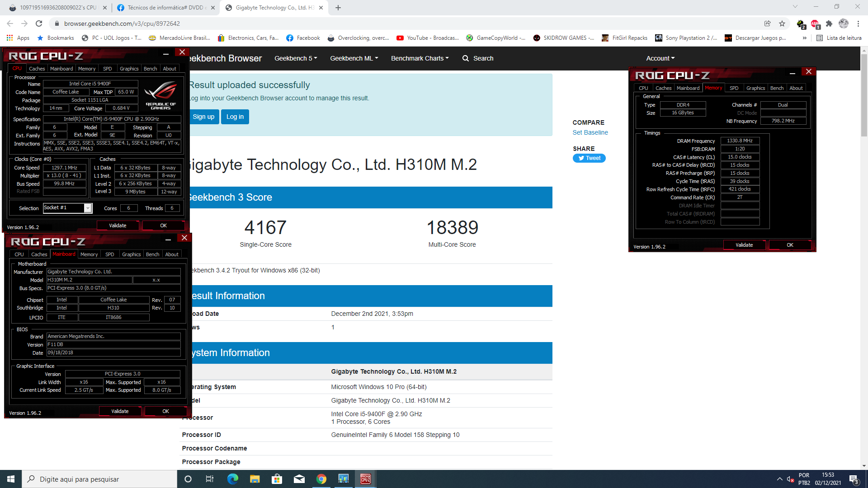Expand Geekbench 5 dropdown menu
This screenshot has height=488, width=868.
pos(296,58)
